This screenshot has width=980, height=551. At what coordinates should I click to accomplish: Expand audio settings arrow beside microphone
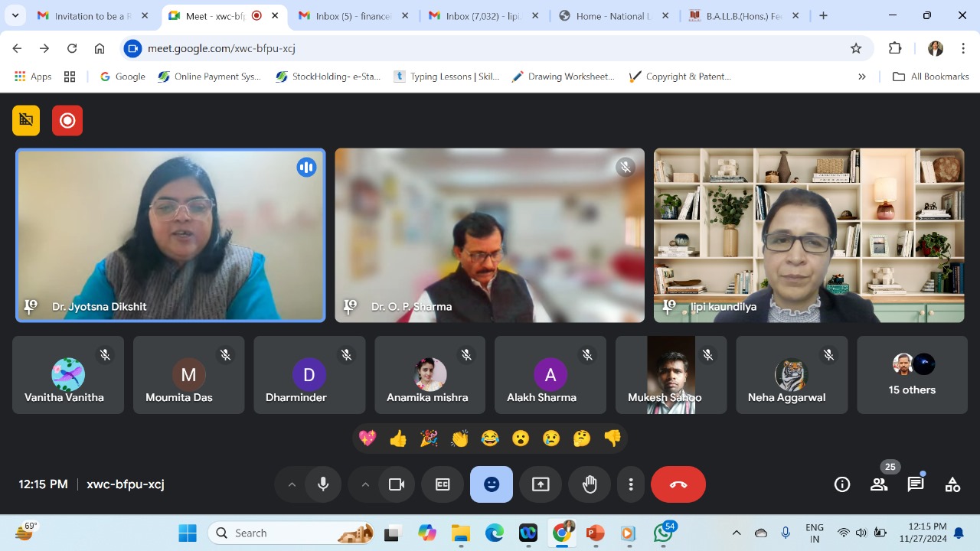pyautogui.click(x=292, y=484)
